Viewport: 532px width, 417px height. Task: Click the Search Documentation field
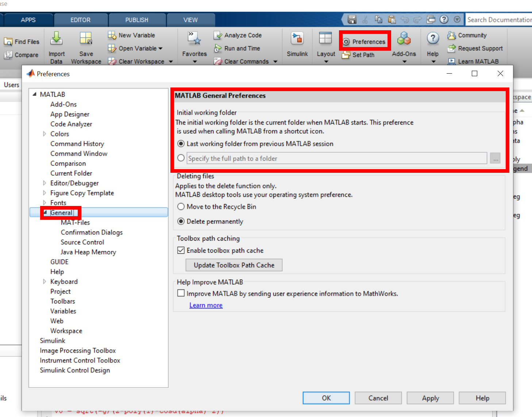(x=499, y=20)
